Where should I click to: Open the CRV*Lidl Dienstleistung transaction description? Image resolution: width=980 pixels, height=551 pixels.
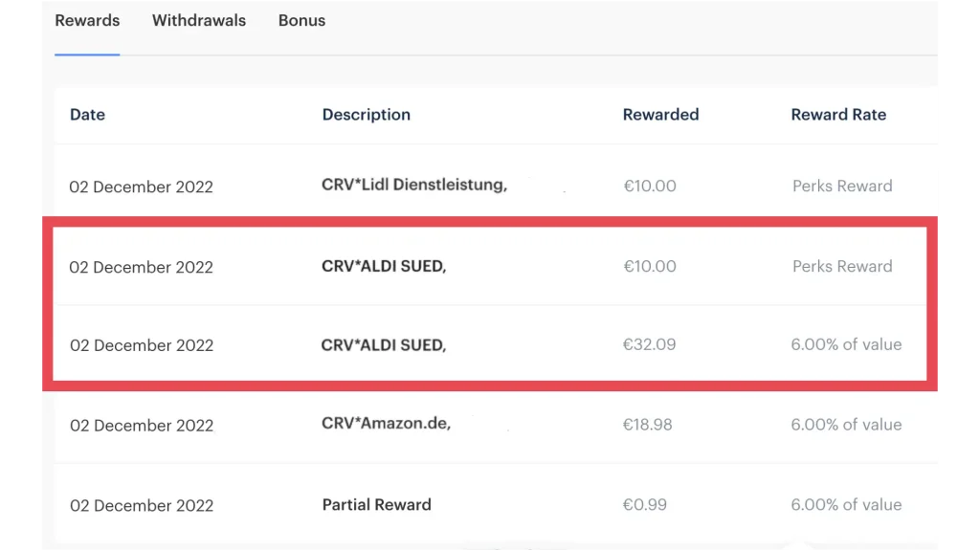tap(413, 185)
